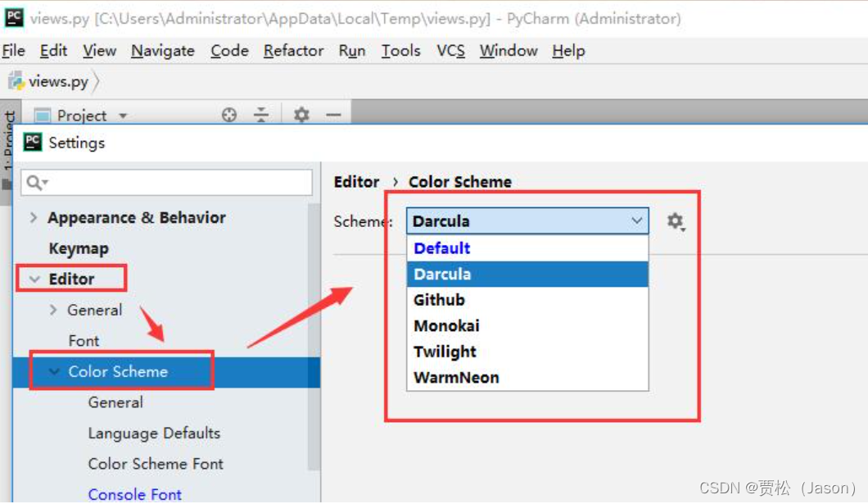Click the PyCharm logo in the title bar

tap(14, 18)
